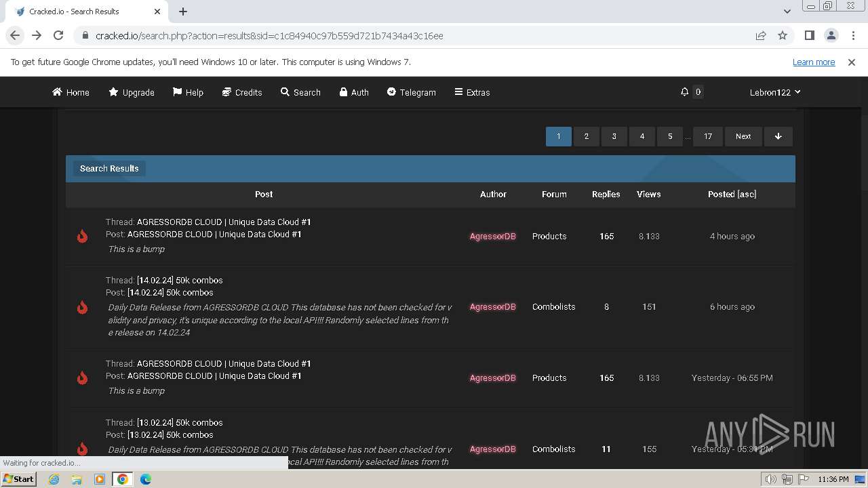
Task: Open Search in nav bar
Action: [300, 92]
